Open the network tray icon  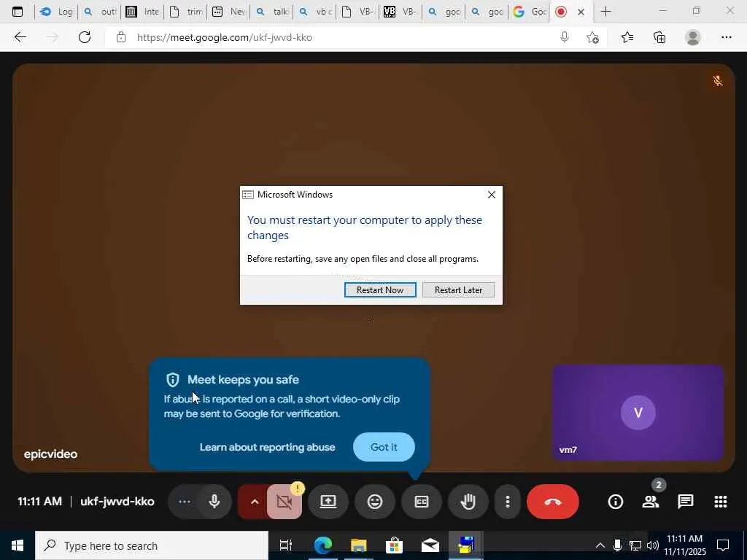pyautogui.click(x=635, y=545)
